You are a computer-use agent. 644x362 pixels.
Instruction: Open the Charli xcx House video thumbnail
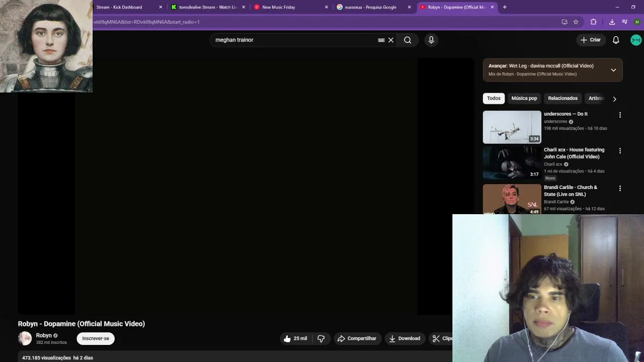click(x=512, y=162)
